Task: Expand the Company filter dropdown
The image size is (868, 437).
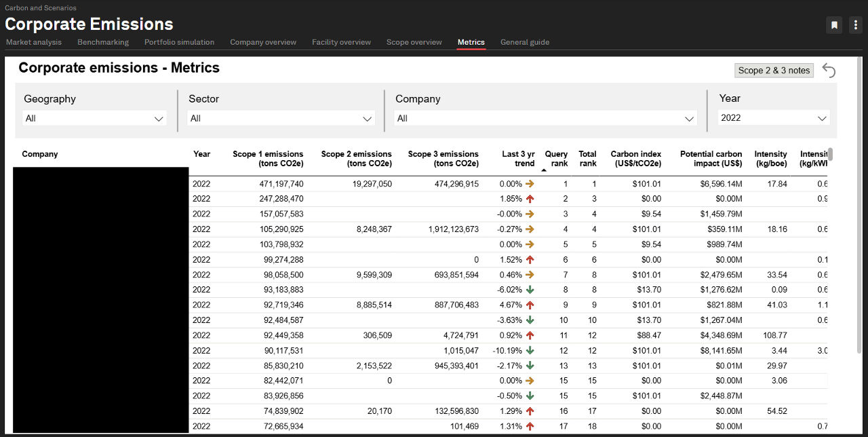Action: coord(545,119)
